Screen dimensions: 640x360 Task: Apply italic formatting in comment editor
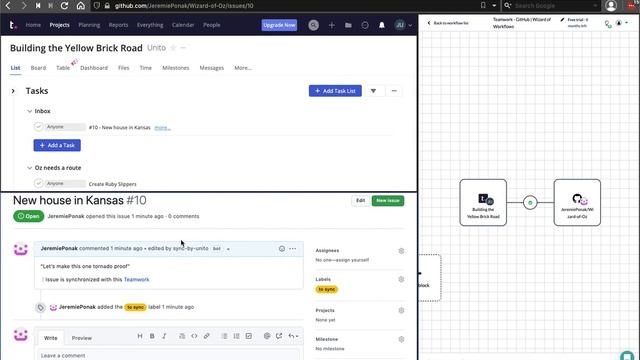click(164, 336)
